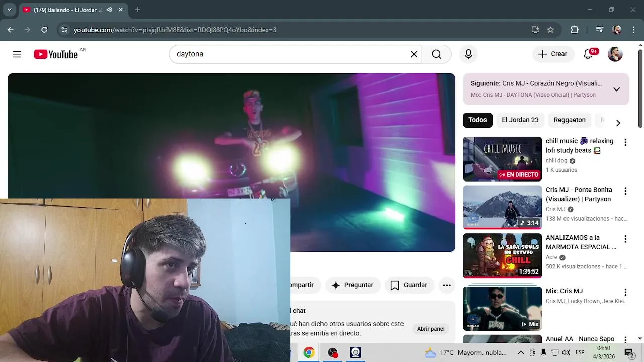Select the 'Reggaeton' filter chip
Image resolution: width=644 pixels, height=362 pixels.
click(570, 120)
